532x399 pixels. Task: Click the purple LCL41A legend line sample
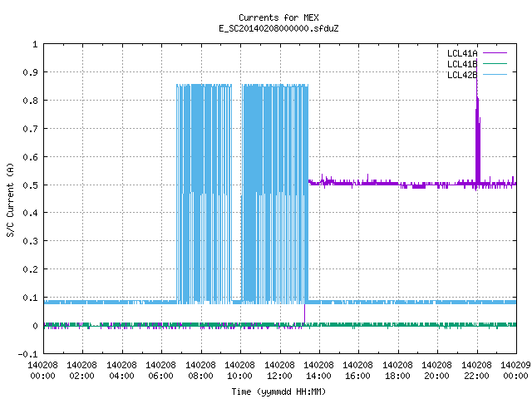495,53
